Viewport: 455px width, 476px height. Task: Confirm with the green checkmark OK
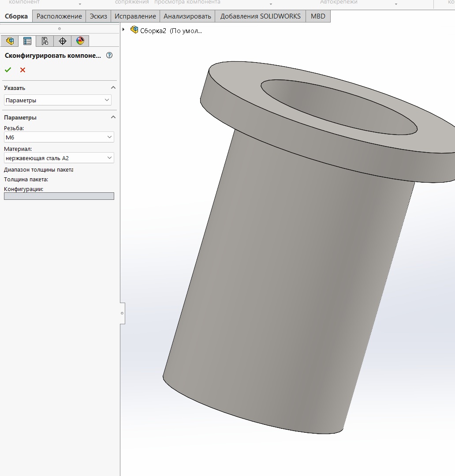click(x=8, y=70)
